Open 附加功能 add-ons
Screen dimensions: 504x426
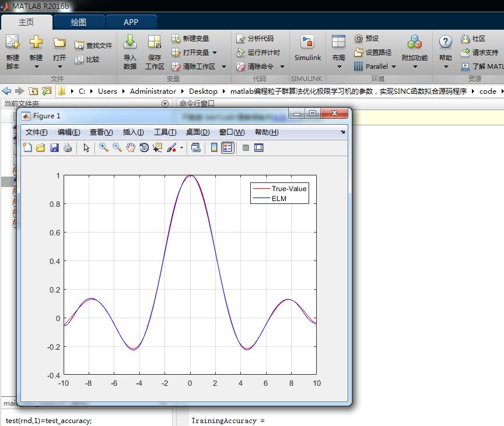[415, 51]
